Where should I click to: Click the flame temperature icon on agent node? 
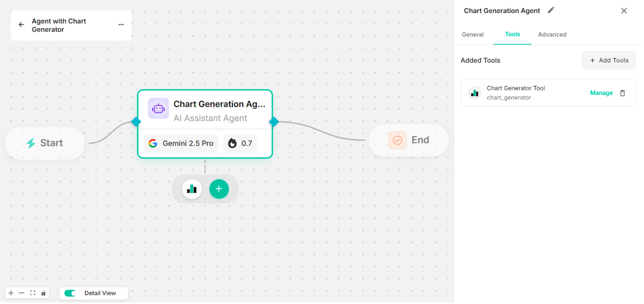(233, 143)
